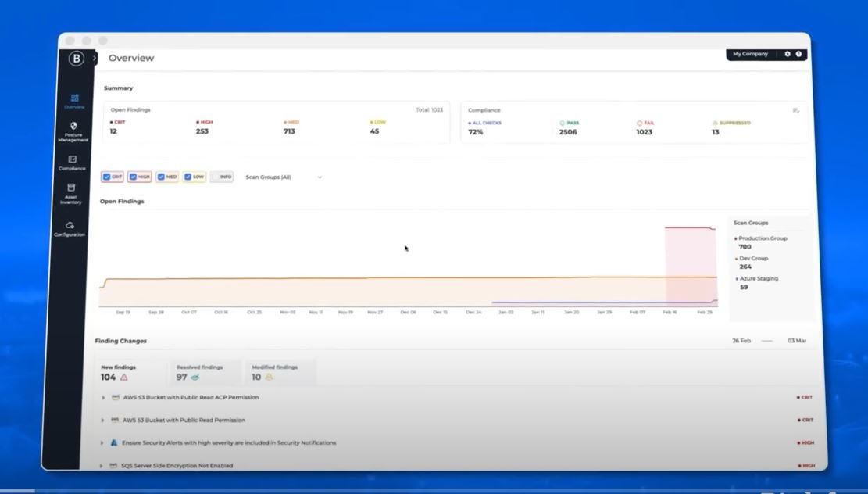
Task: Open the Compliance sidebar section
Action: 72,163
